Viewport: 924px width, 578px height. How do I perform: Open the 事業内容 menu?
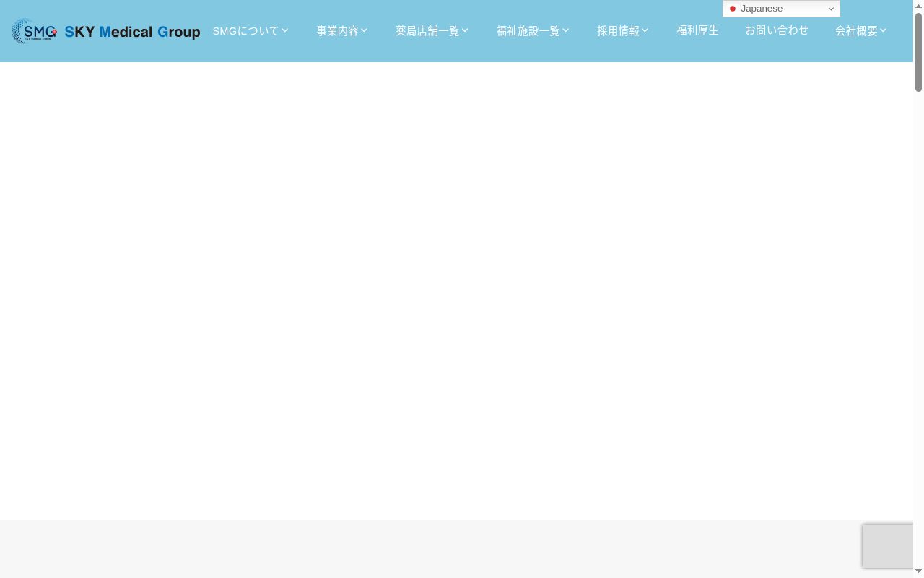coord(342,31)
